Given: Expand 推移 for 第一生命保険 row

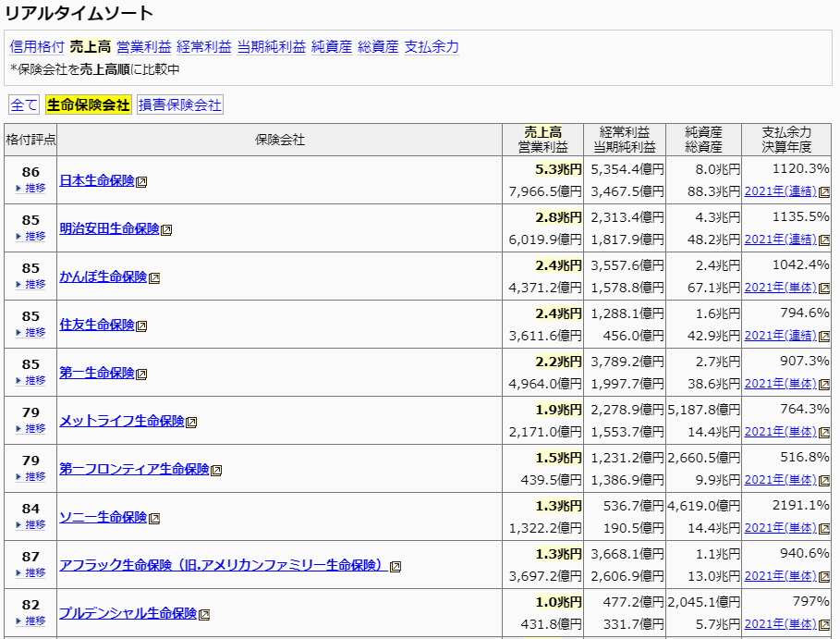Looking at the screenshot, I should 30,381.
